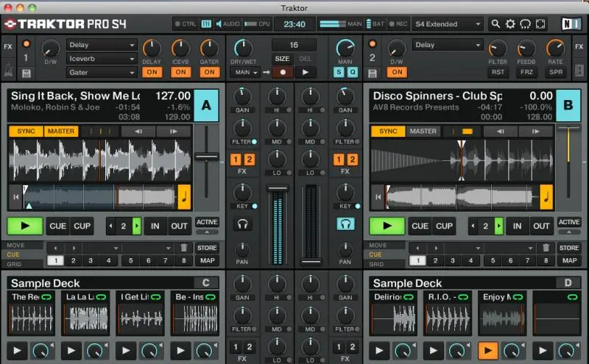Skip to track start on Deck B

pyautogui.click(x=378, y=196)
